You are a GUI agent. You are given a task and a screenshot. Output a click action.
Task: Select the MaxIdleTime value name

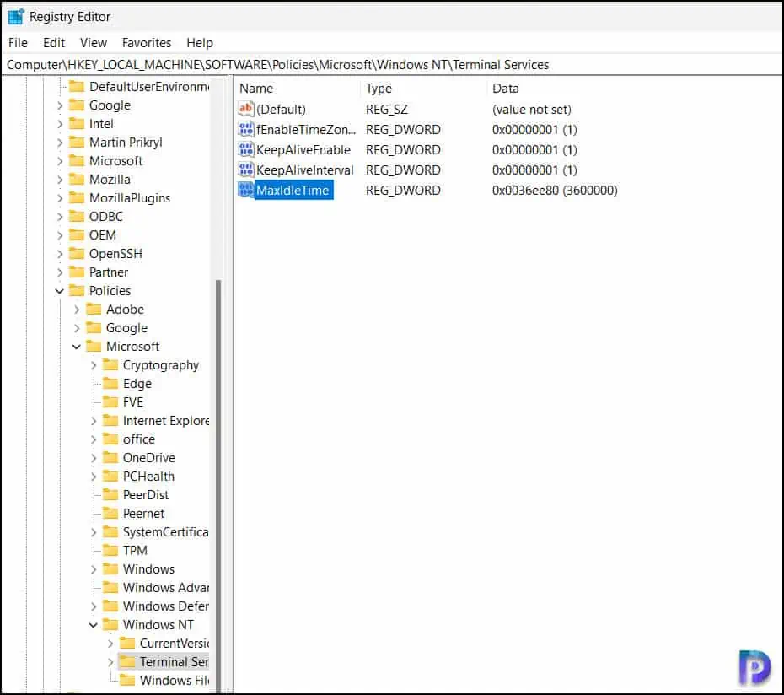point(293,190)
